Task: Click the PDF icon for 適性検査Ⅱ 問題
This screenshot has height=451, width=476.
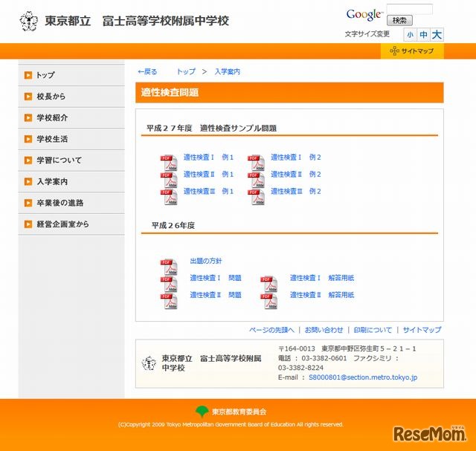Action: [169, 301]
